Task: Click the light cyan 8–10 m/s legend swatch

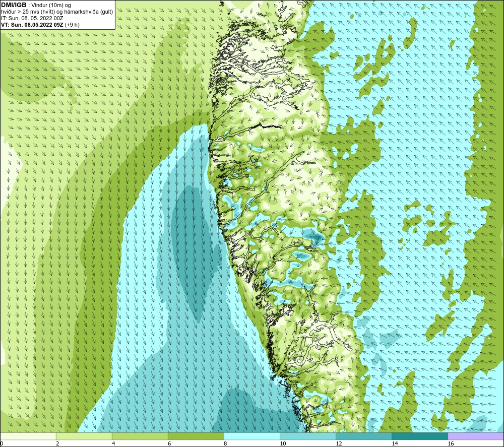Action: [x=251, y=436]
